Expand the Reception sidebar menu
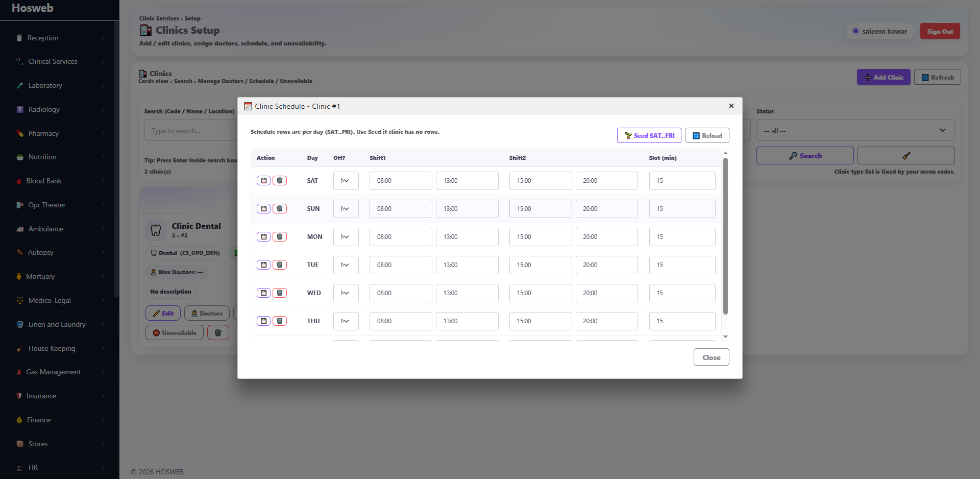The image size is (980, 479). tap(60, 38)
